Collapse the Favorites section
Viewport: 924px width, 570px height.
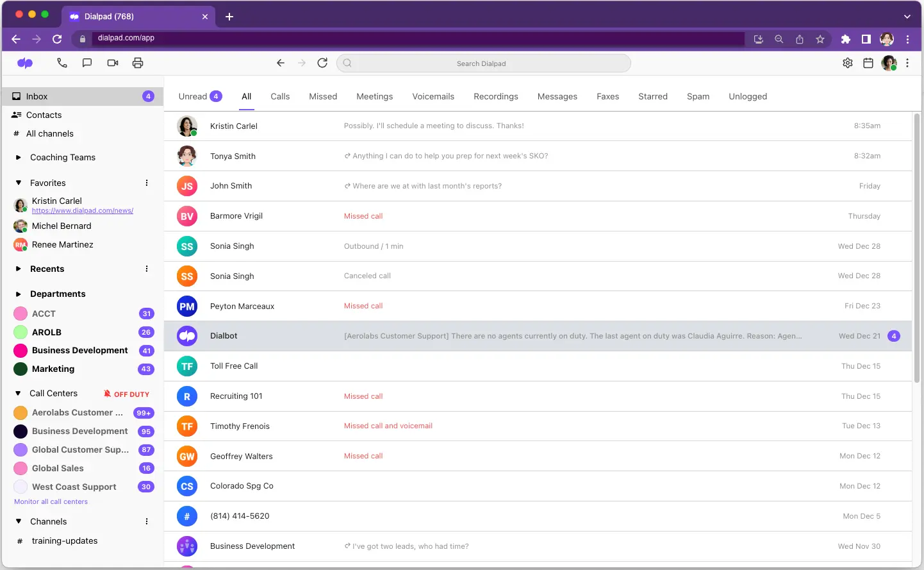pyautogui.click(x=19, y=183)
